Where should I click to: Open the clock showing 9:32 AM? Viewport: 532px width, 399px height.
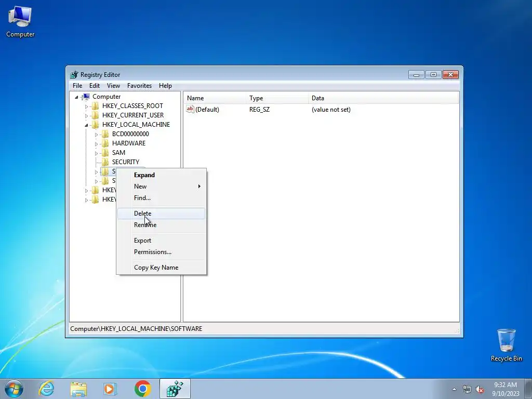click(506, 389)
